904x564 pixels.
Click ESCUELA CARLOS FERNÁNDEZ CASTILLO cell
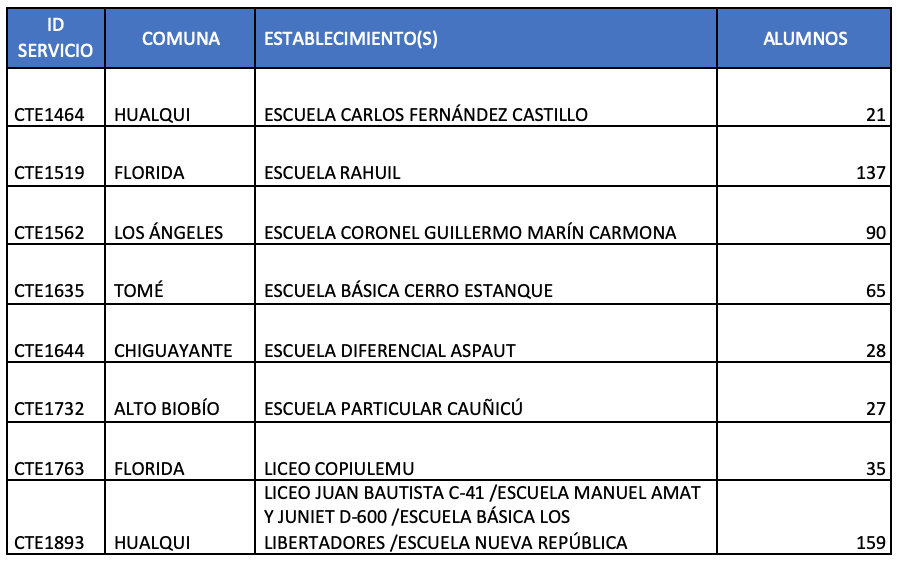click(x=426, y=115)
